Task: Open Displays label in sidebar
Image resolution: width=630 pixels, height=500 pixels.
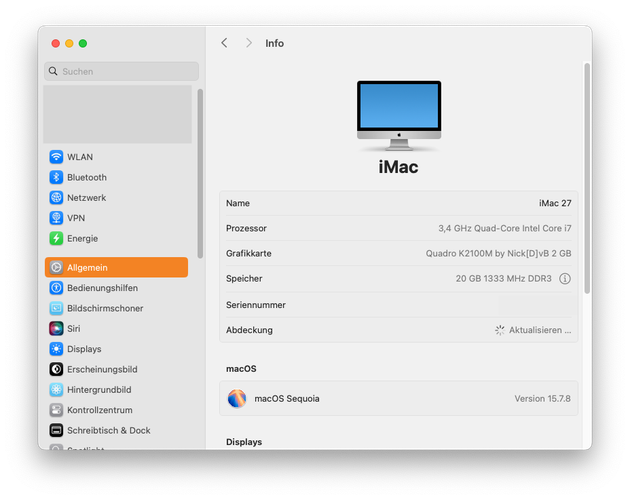Action: coord(84,349)
